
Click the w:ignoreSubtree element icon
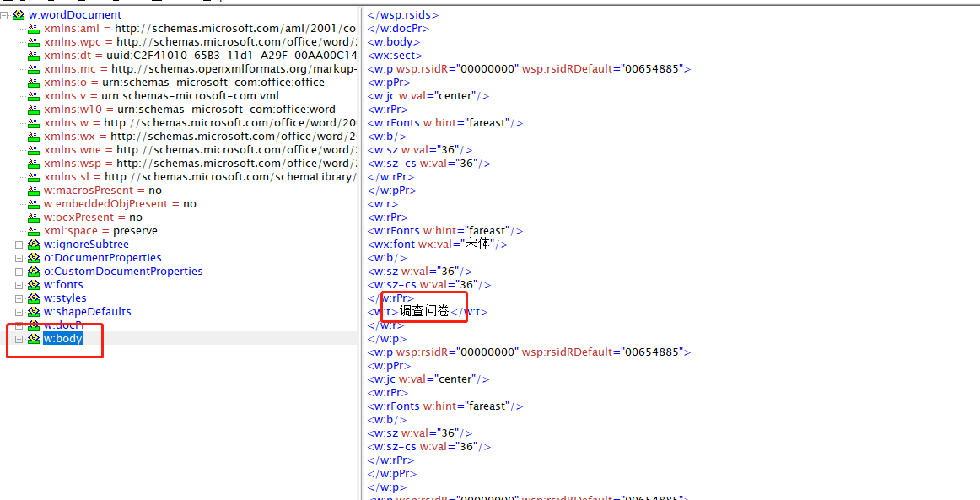34,245
